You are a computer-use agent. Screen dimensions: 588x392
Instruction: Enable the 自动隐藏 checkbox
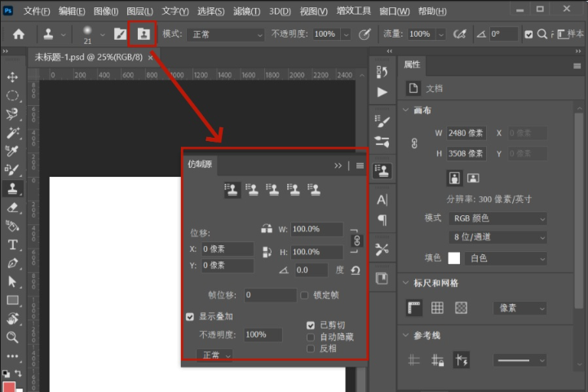[311, 337]
